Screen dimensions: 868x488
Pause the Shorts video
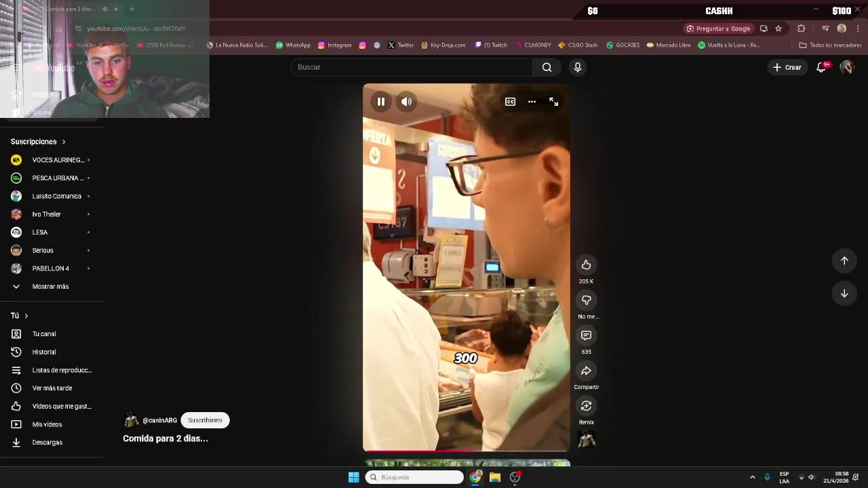(381, 102)
